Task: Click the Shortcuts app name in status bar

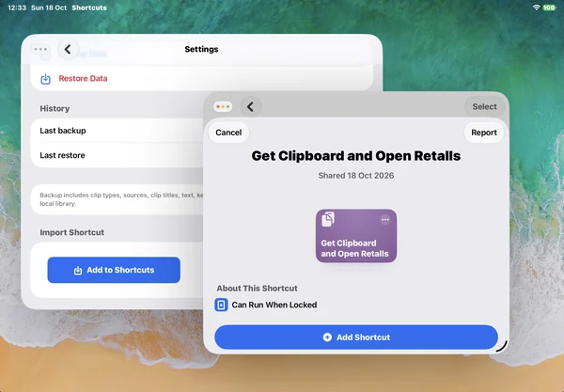Action: coord(89,8)
